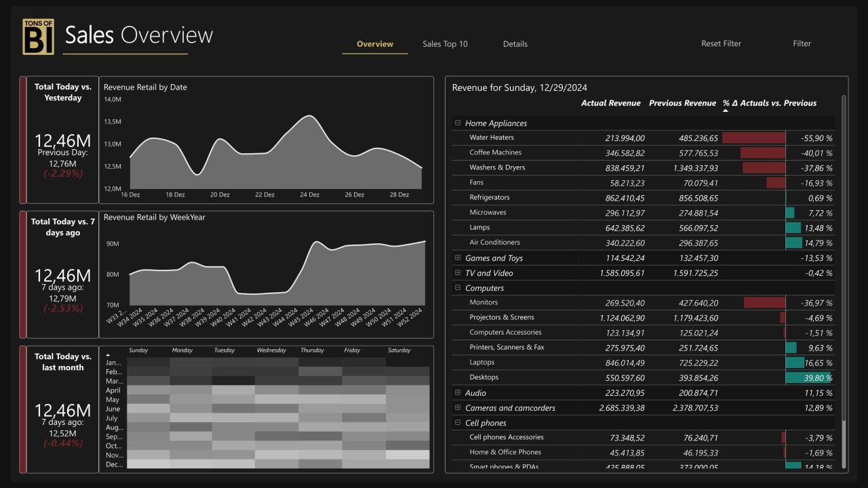Select the Fans row label
This screenshot has height=488, width=868.
[x=476, y=182]
